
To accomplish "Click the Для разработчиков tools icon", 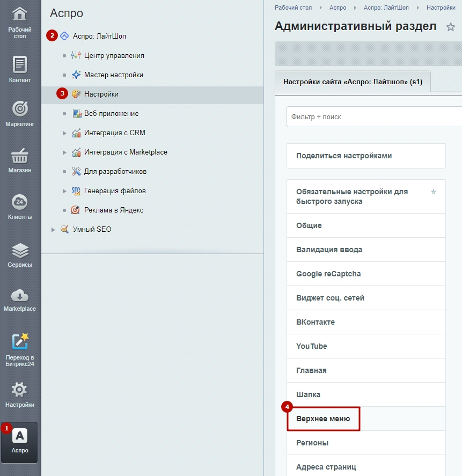I will pos(76,172).
